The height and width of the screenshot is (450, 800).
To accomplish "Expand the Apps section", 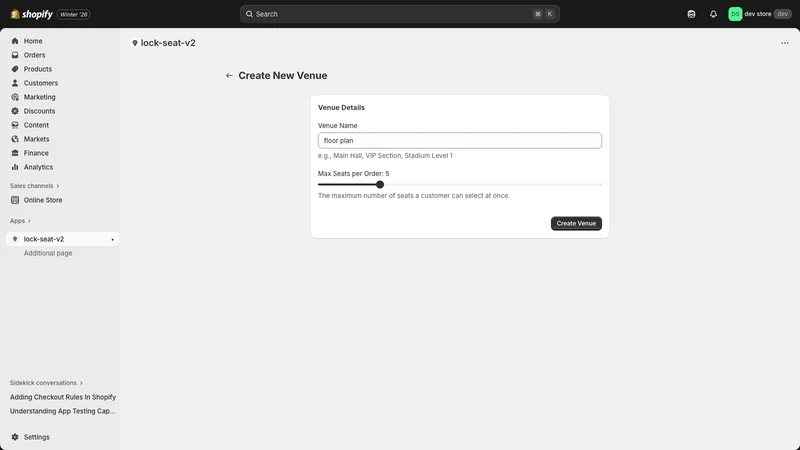I will [20, 221].
